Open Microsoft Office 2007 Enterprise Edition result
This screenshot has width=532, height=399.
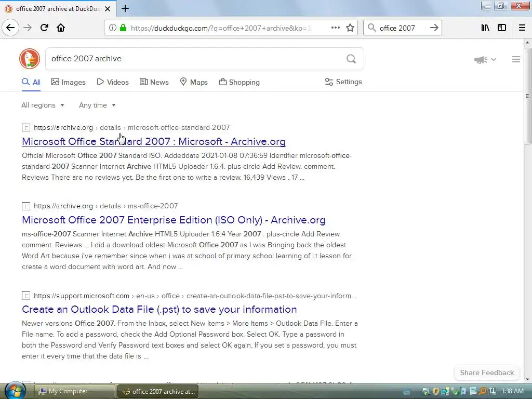pyautogui.click(x=174, y=220)
